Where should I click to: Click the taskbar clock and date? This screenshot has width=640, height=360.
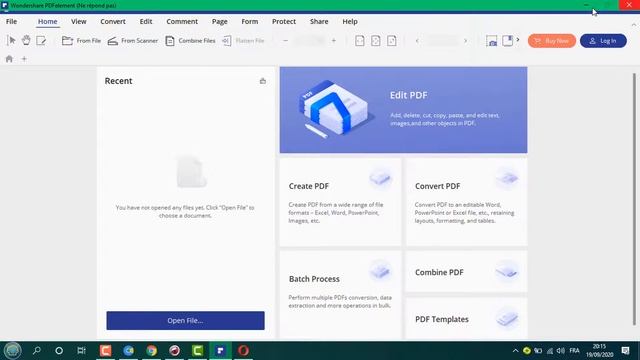599,351
